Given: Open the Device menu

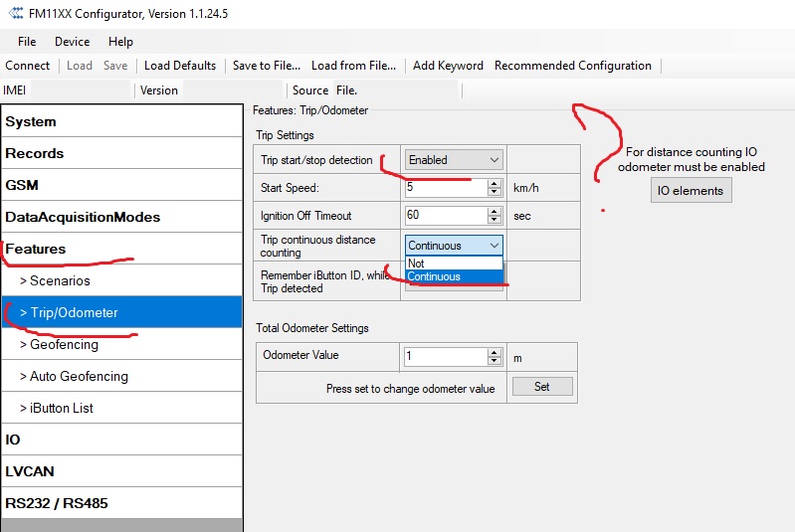Looking at the screenshot, I should [x=72, y=42].
